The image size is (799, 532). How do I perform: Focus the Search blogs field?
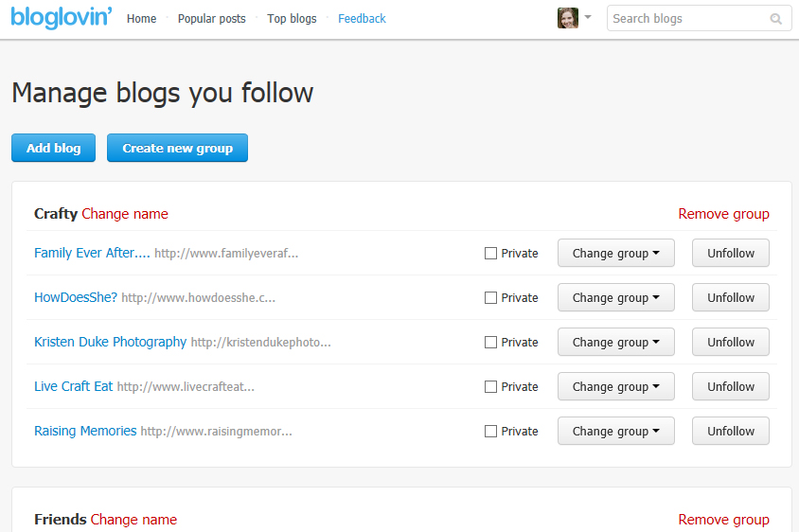(x=686, y=19)
